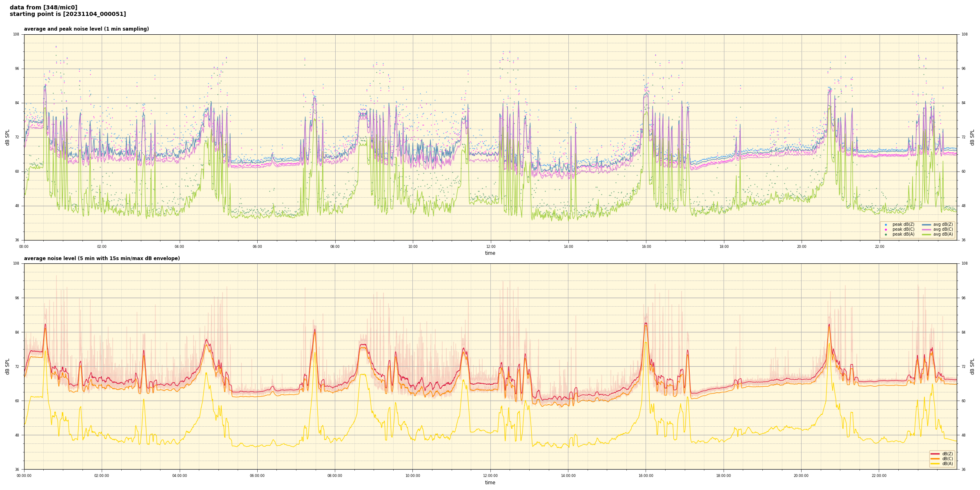Click the yellow dB(A) line in bottom legend
The height and width of the screenshot is (490, 980).
[935, 463]
